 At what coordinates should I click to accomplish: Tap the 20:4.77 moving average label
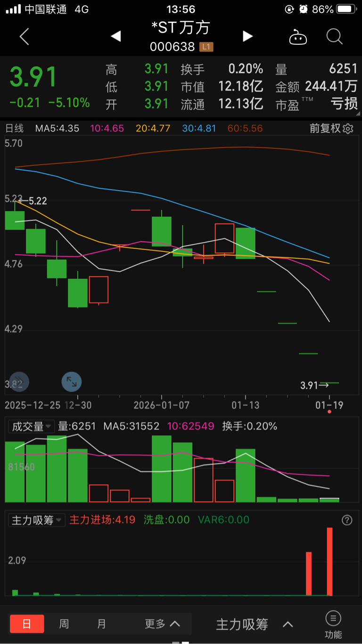point(153,128)
